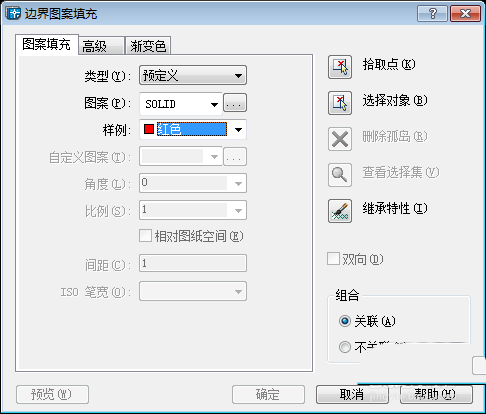Click the 拾取点 (Pick Points) icon

tap(340, 67)
